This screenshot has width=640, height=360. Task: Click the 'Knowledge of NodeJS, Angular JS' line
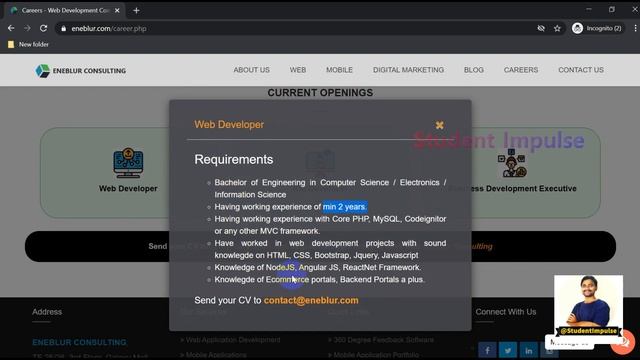[x=318, y=267]
